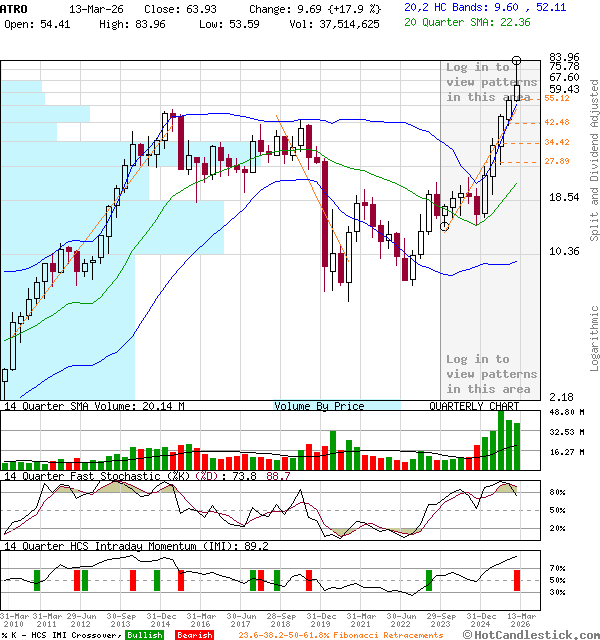Screen dimensions: 600x640
Task: Click the QUARTERLY CHART label
Action: (x=474, y=406)
